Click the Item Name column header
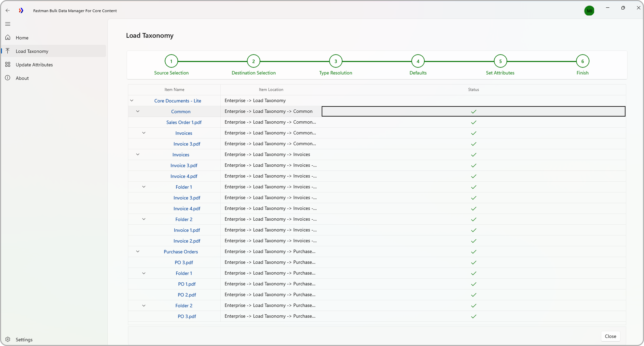This screenshot has height=346, width=644. coord(174,89)
